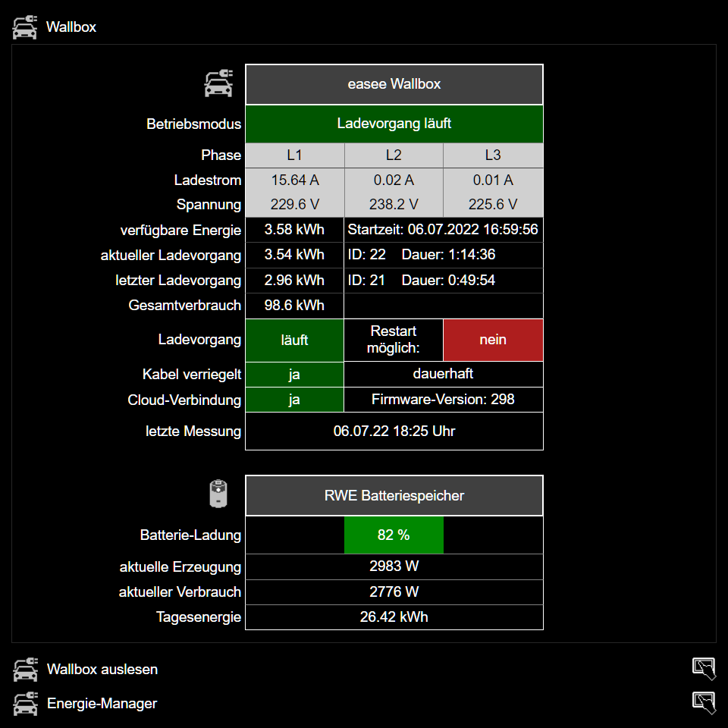Click the easee Wallbox header cell
Screen dimensions: 728x728
(x=394, y=84)
